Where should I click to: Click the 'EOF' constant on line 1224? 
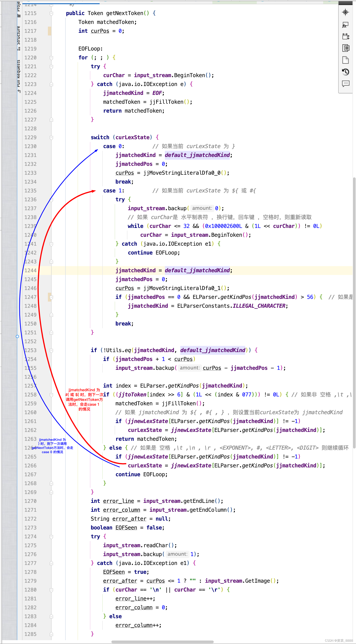pos(157,93)
